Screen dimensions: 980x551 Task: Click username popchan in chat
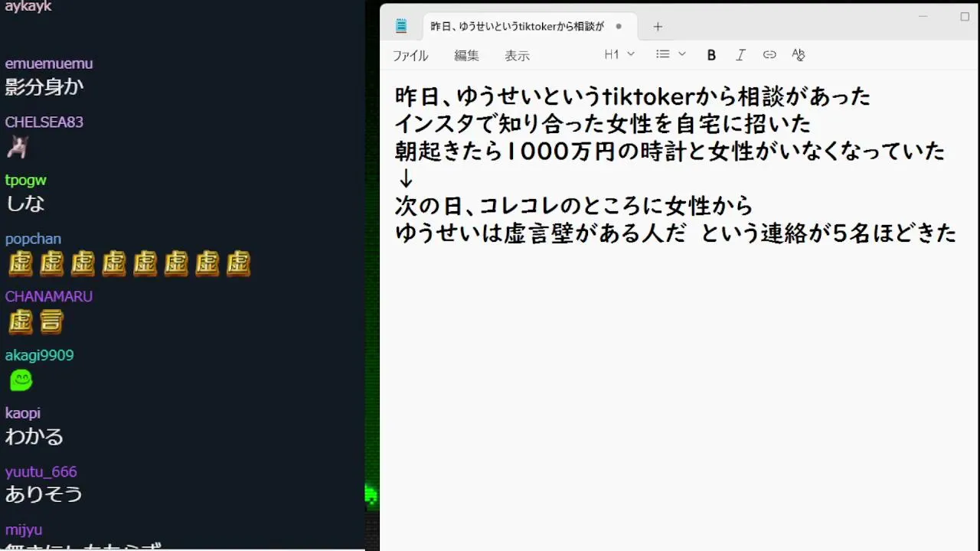(33, 239)
